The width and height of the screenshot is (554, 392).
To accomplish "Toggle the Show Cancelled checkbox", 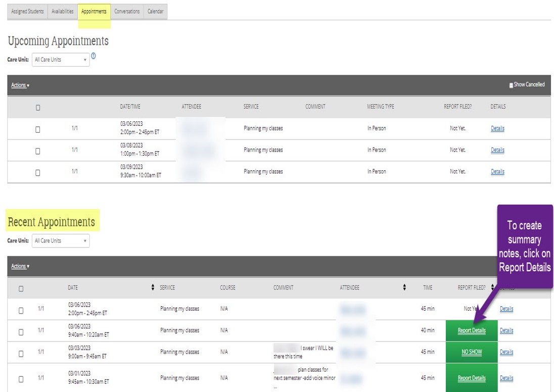I will tap(511, 85).
